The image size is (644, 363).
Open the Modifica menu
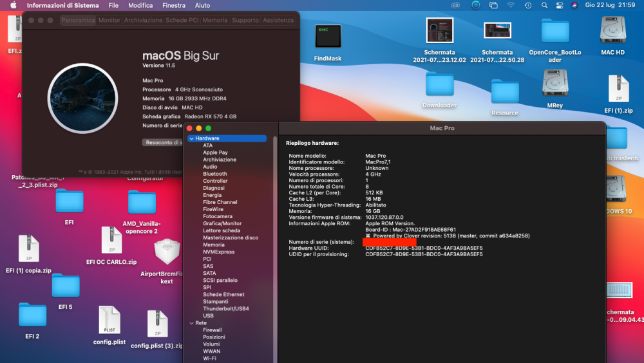pos(140,5)
